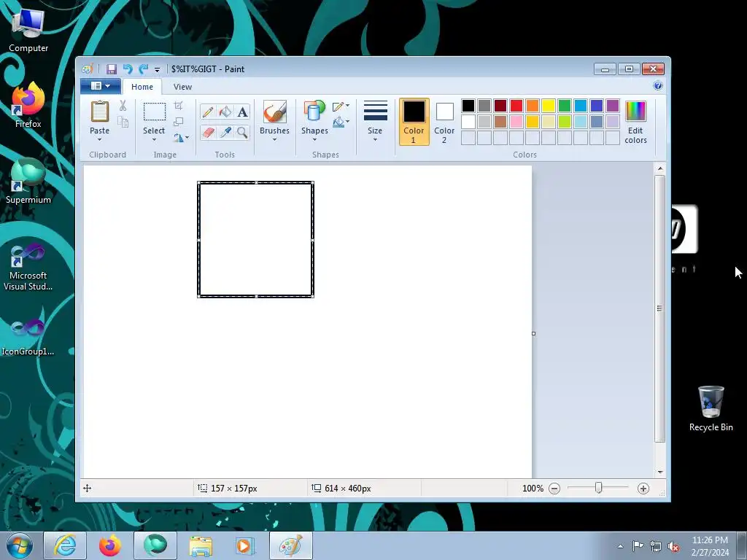
Task: Click the muted volume tray icon
Action: (673, 546)
